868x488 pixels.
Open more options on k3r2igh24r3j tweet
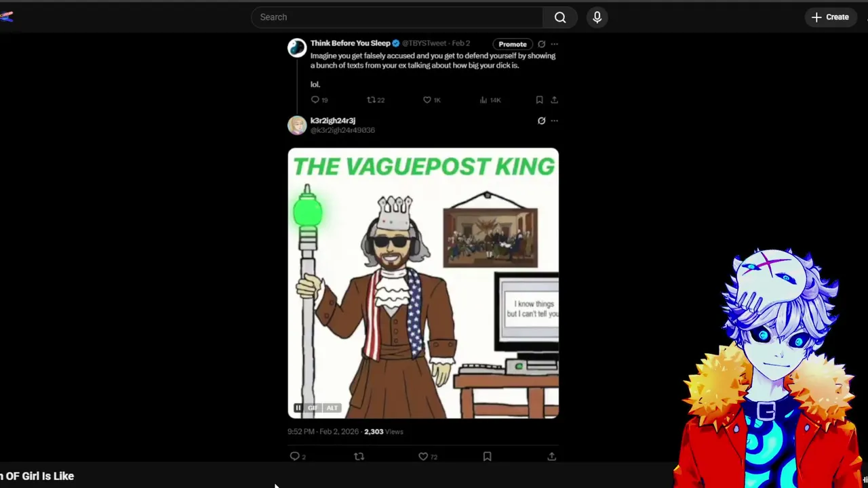(554, 121)
